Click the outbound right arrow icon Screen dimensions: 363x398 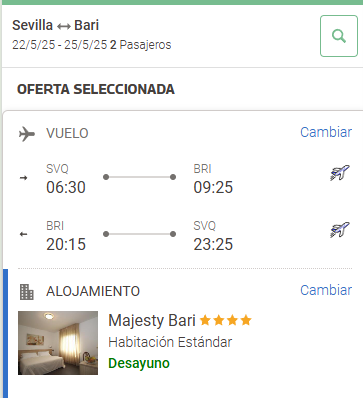(x=23, y=178)
